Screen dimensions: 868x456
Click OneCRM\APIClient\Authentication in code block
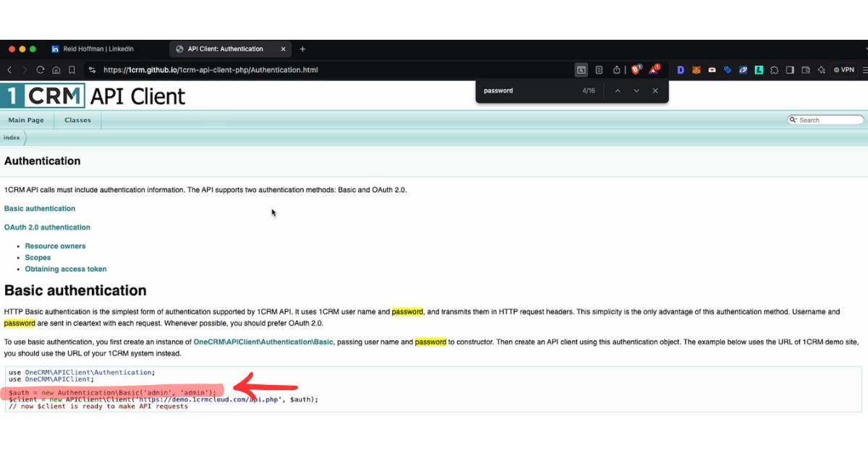(x=89, y=372)
